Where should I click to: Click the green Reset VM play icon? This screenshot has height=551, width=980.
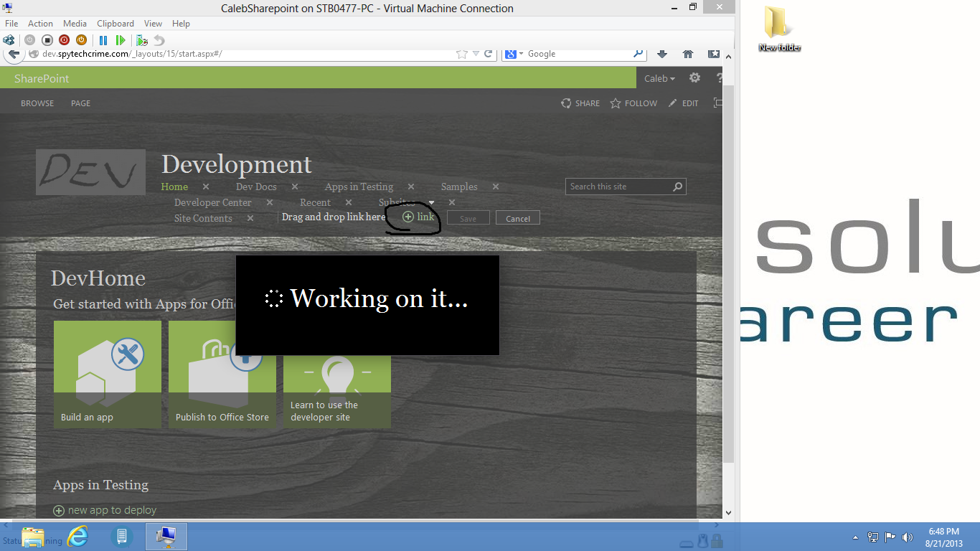pyautogui.click(x=121, y=40)
